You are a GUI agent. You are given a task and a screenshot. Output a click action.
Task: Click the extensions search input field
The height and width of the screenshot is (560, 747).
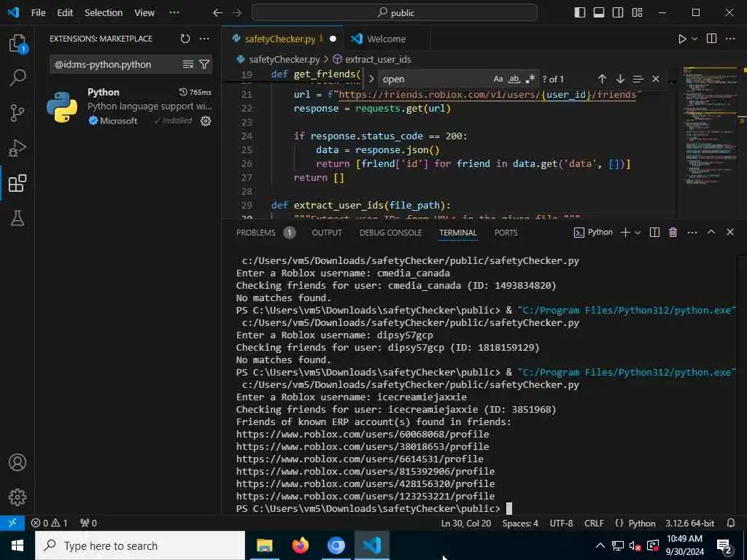pos(117,64)
